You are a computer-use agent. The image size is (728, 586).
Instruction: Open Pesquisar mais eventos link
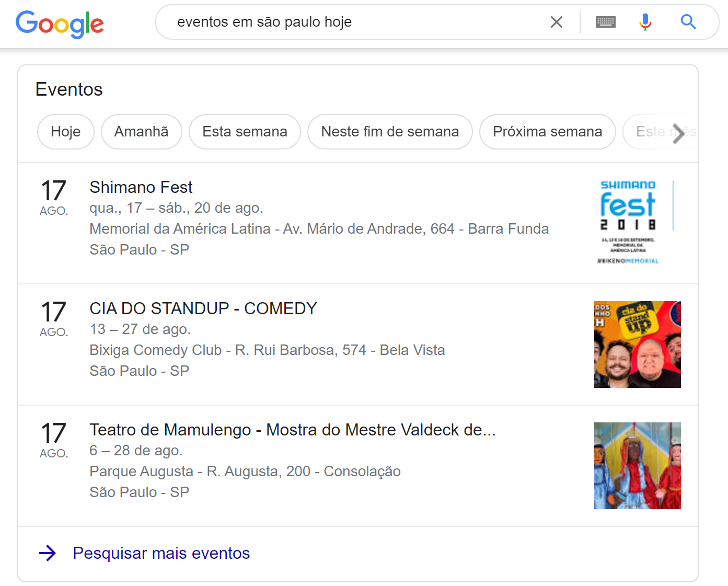pyautogui.click(x=161, y=553)
